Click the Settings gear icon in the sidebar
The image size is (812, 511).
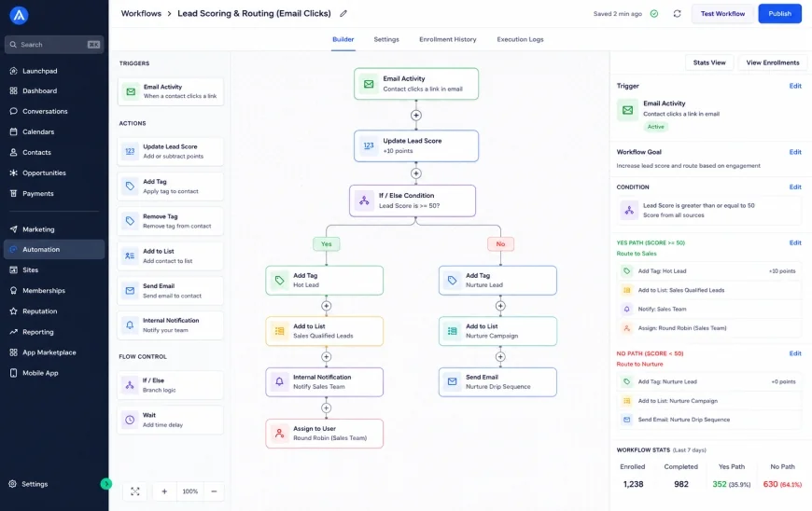coord(12,484)
